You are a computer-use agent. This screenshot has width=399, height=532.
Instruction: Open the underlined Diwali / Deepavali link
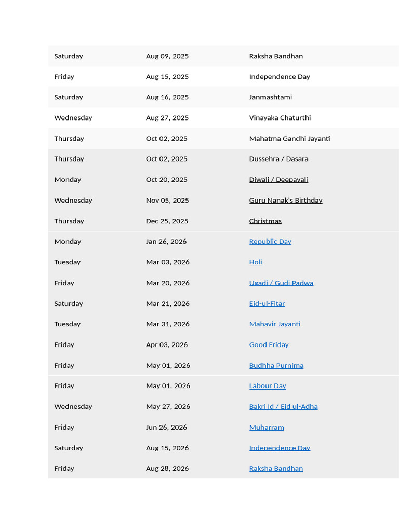278,180
